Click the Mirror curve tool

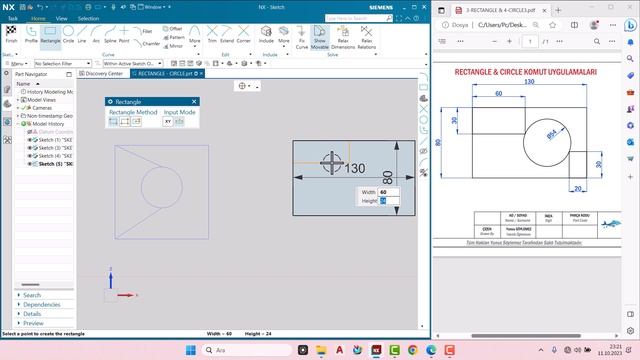173,46
